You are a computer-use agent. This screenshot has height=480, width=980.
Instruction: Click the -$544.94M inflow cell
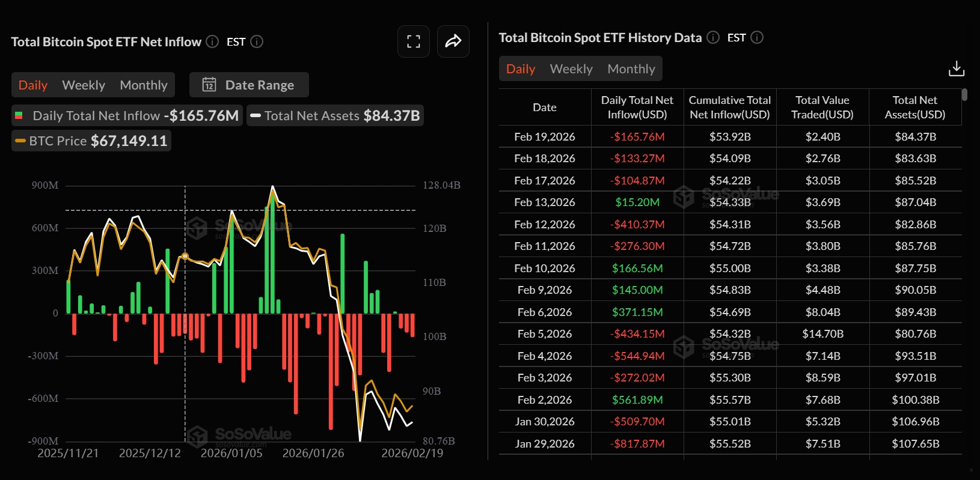[637, 356]
